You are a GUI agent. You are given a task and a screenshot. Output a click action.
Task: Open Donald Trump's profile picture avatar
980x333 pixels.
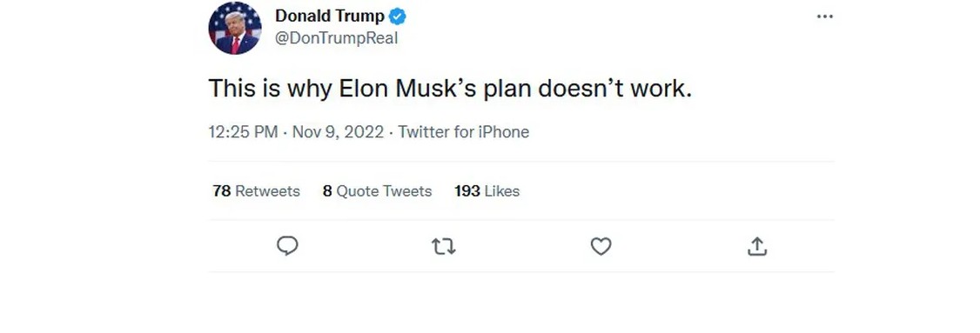click(x=235, y=28)
